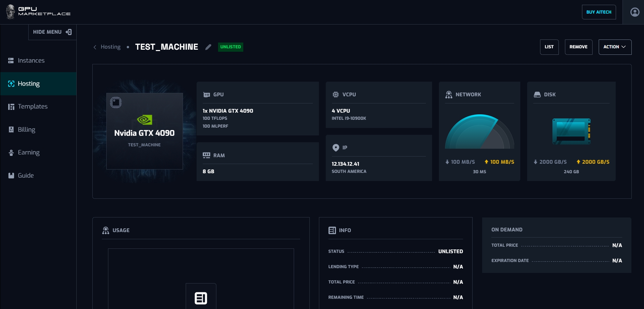
Task: Remove the machine with Remove button
Action: tap(578, 47)
